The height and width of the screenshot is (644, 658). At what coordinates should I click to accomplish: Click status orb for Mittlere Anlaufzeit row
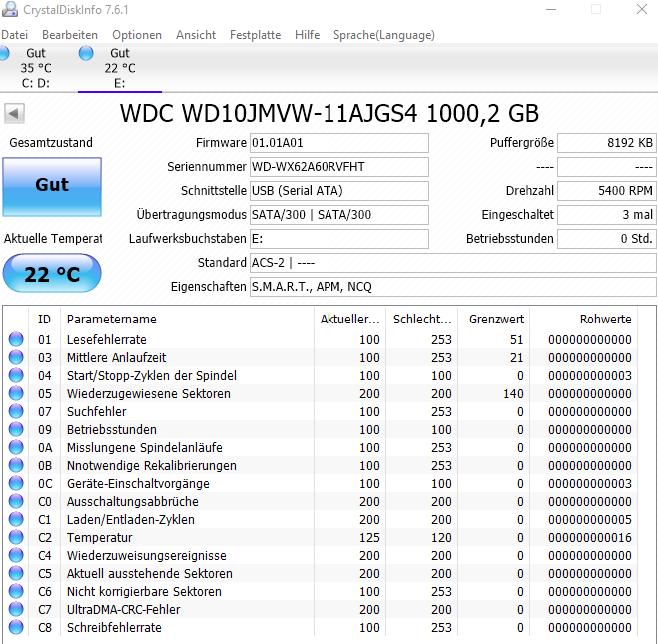pyautogui.click(x=16, y=357)
